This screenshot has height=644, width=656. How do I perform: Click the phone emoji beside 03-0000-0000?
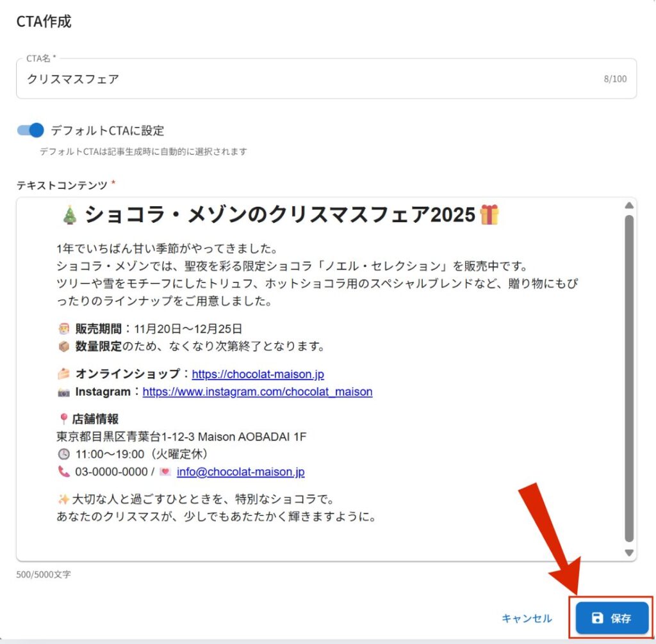point(63,472)
